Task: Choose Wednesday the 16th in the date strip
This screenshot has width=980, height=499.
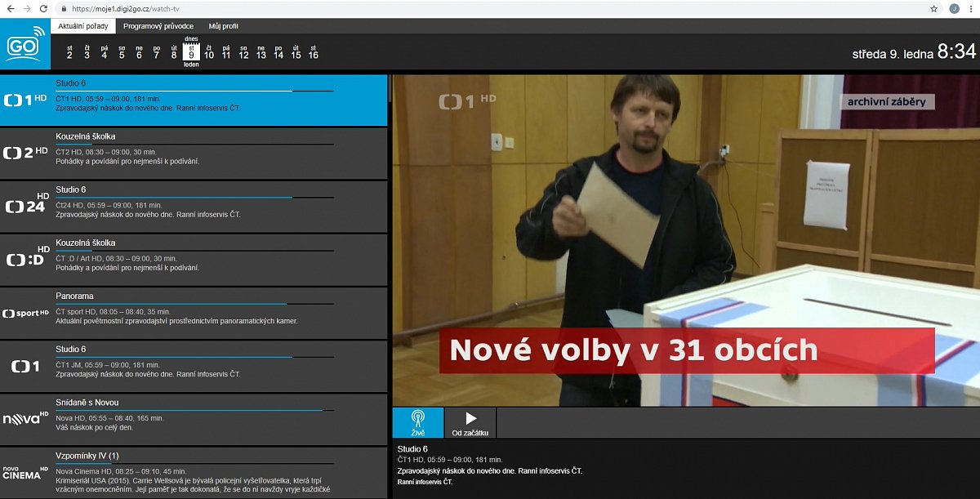Action: (x=313, y=51)
